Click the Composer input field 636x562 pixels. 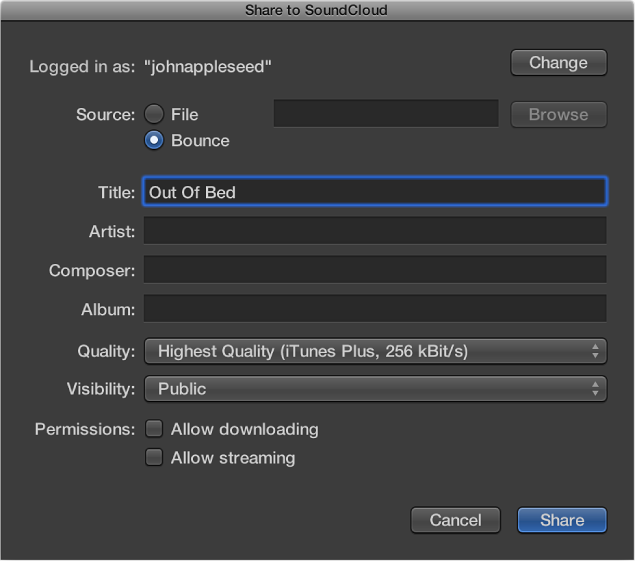point(375,270)
